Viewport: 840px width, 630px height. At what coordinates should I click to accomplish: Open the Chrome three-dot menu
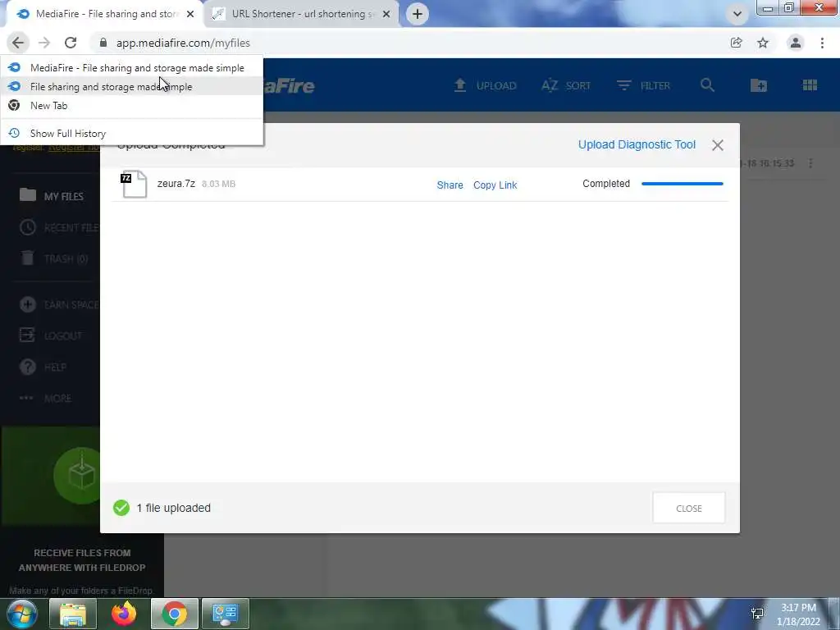pos(822,43)
